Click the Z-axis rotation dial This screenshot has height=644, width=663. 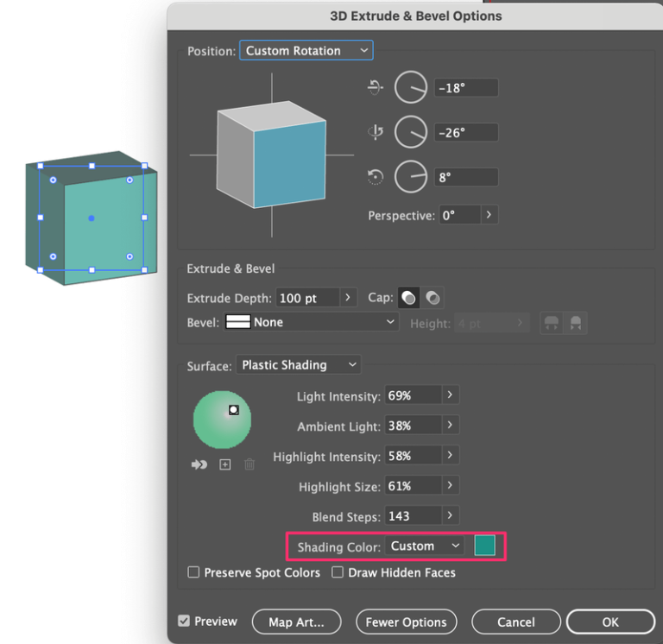pos(411,177)
